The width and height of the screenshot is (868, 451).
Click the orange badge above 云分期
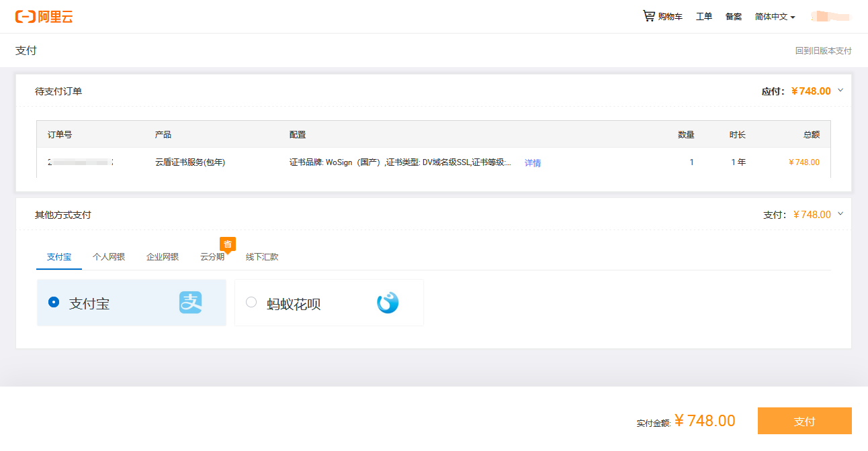click(x=228, y=244)
